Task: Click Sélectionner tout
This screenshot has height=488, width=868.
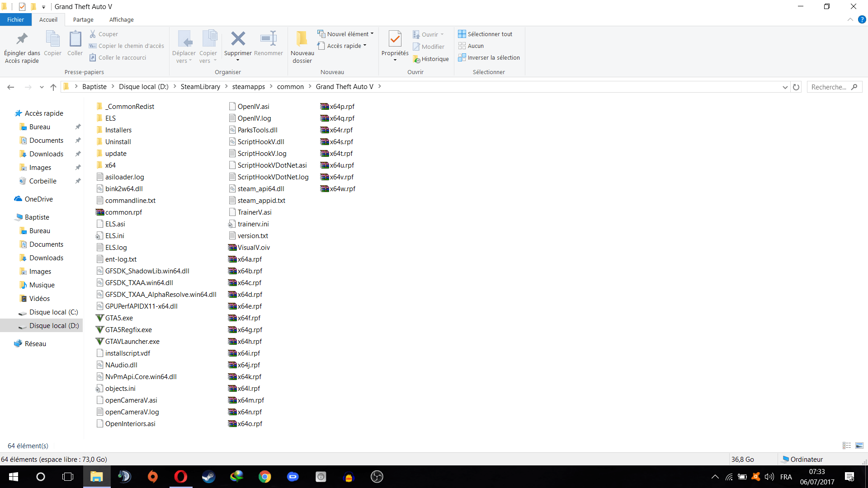Action: click(485, 34)
